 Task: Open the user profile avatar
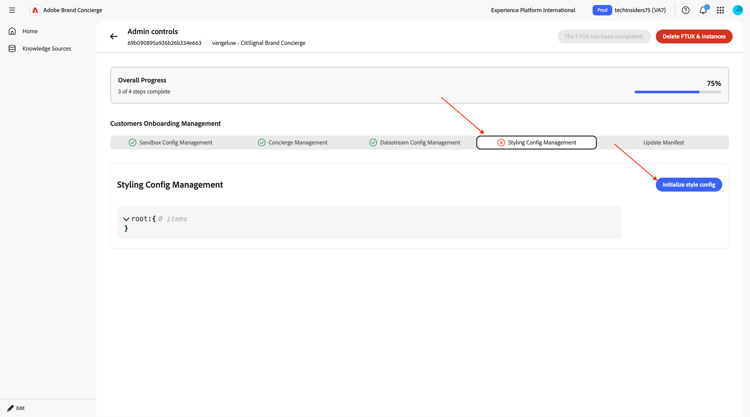(738, 10)
